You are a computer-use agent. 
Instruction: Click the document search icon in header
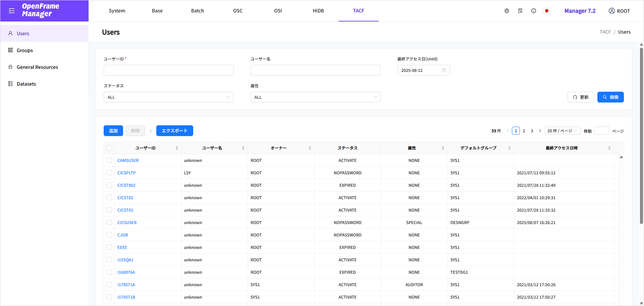coord(520,11)
